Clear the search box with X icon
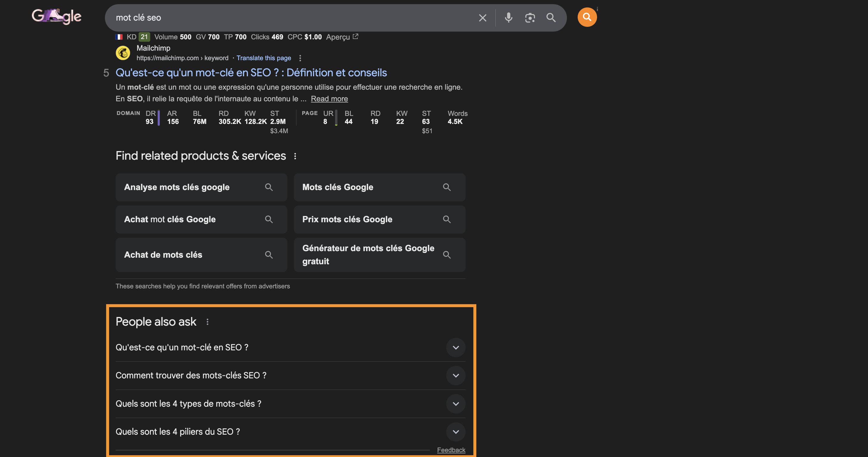Screen dimensions: 868x457 click(x=483, y=18)
